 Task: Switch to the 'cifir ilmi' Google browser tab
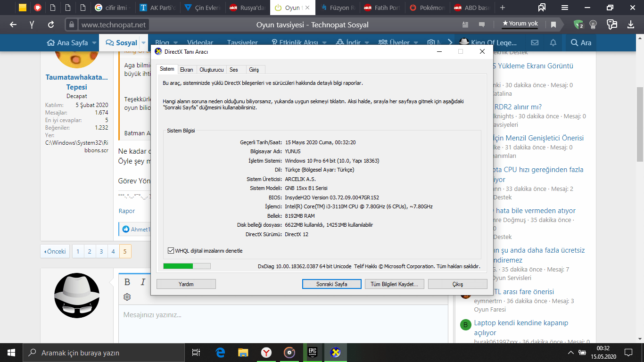113,8
